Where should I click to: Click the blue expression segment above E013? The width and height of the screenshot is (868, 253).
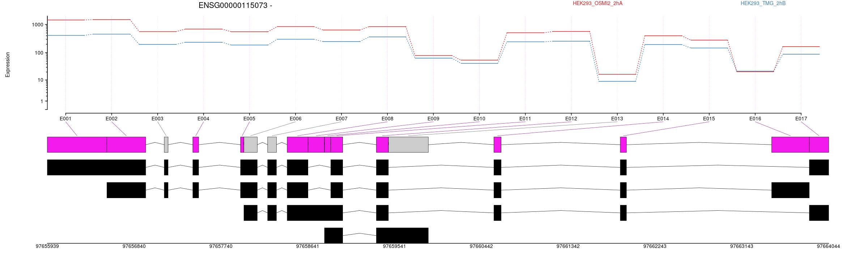tap(617, 81)
